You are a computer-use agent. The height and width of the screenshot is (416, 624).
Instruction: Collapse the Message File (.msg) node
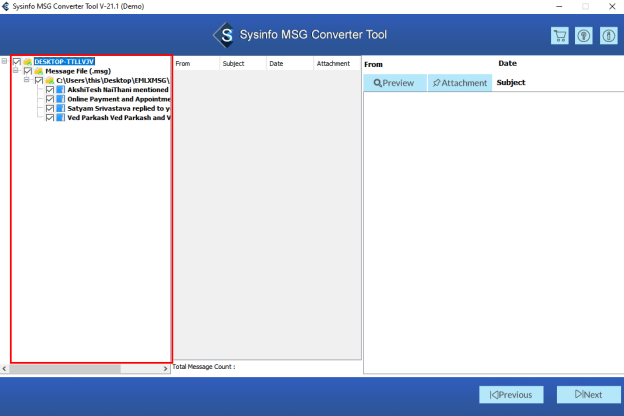click(x=16, y=71)
